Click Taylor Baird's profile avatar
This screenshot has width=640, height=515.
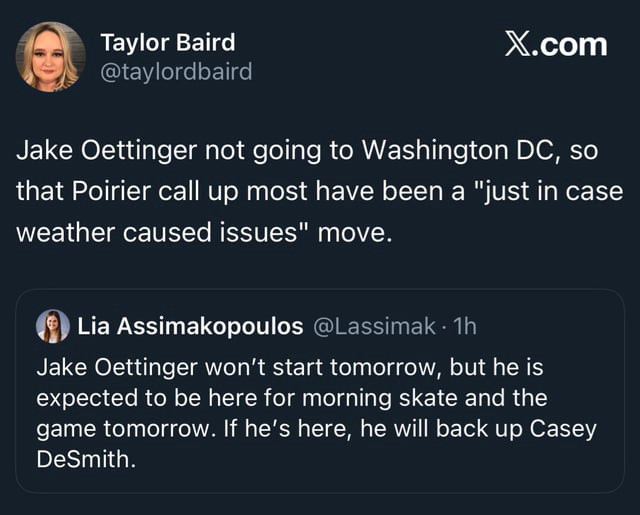(50, 56)
